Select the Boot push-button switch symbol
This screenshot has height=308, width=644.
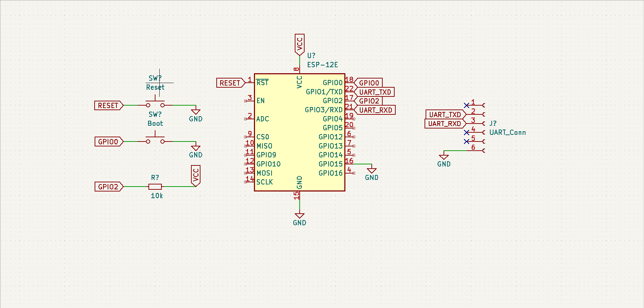[155, 138]
